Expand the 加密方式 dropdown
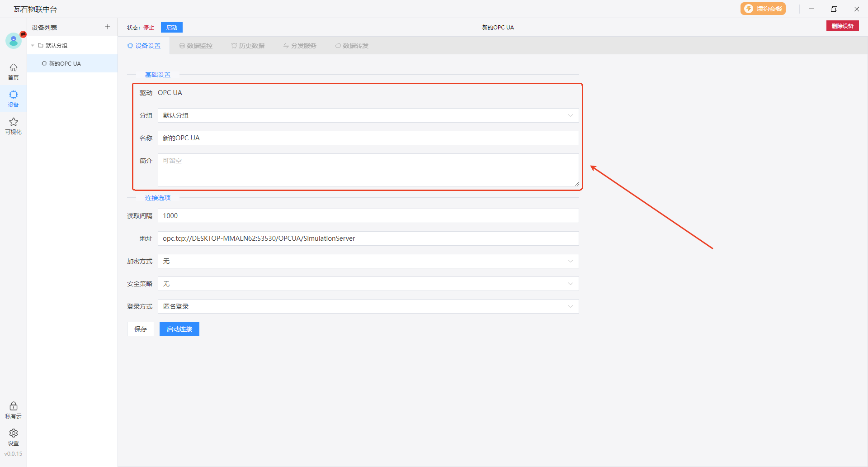 click(x=368, y=261)
